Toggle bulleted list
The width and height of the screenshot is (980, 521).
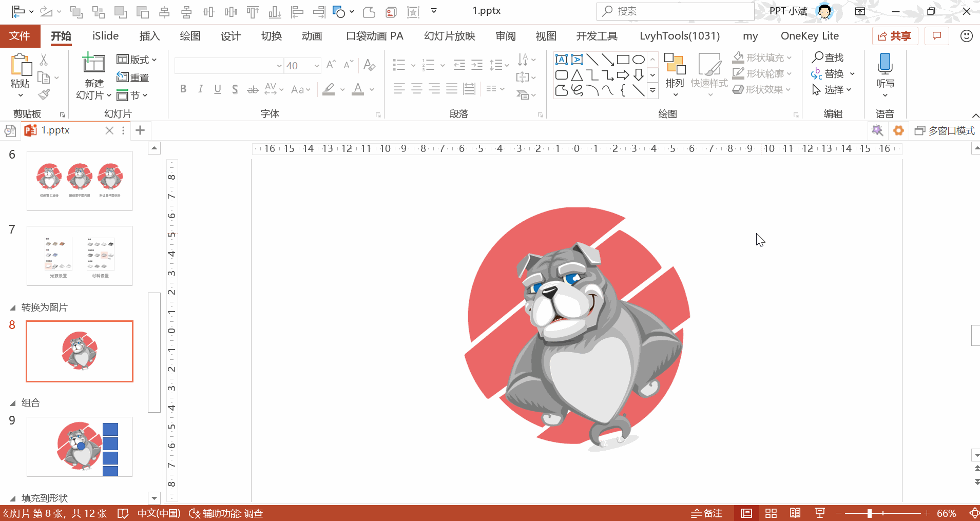(399, 65)
